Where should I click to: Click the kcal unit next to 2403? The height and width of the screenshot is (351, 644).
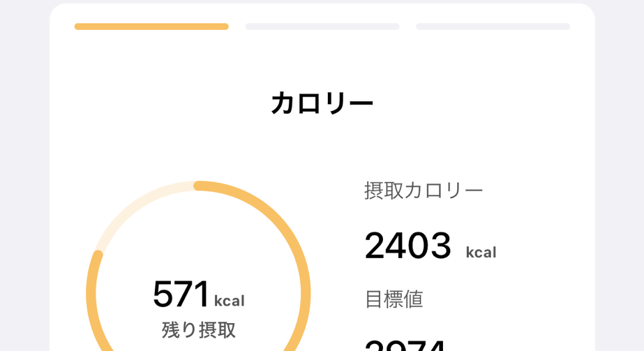tap(481, 253)
